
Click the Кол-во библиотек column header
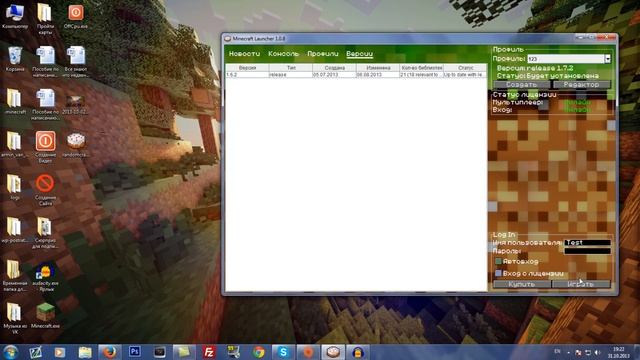tap(421, 68)
